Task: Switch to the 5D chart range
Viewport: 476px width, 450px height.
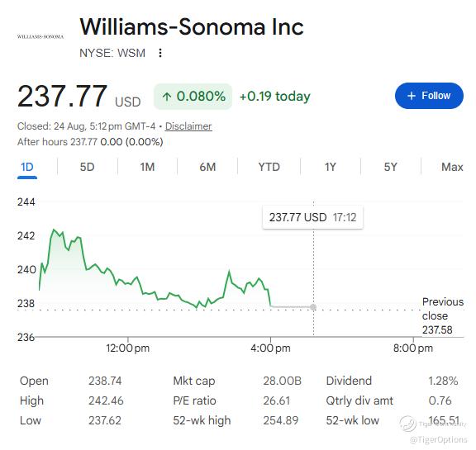Action: pos(87,167)
